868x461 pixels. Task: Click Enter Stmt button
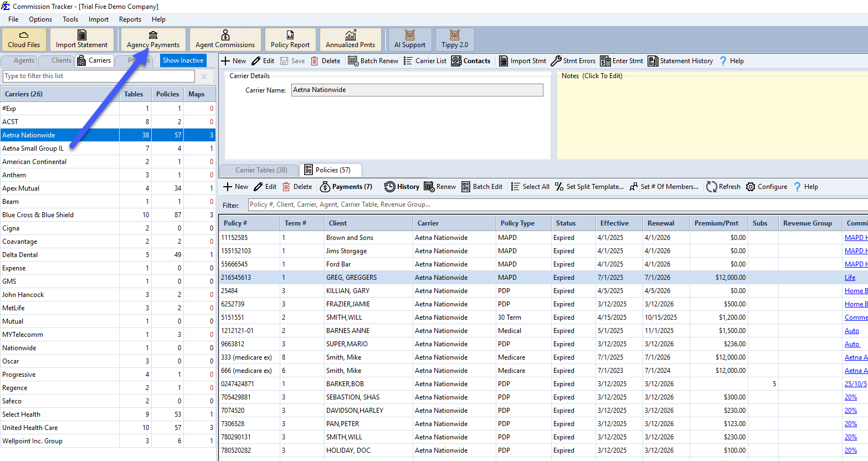tap(622, 61)
